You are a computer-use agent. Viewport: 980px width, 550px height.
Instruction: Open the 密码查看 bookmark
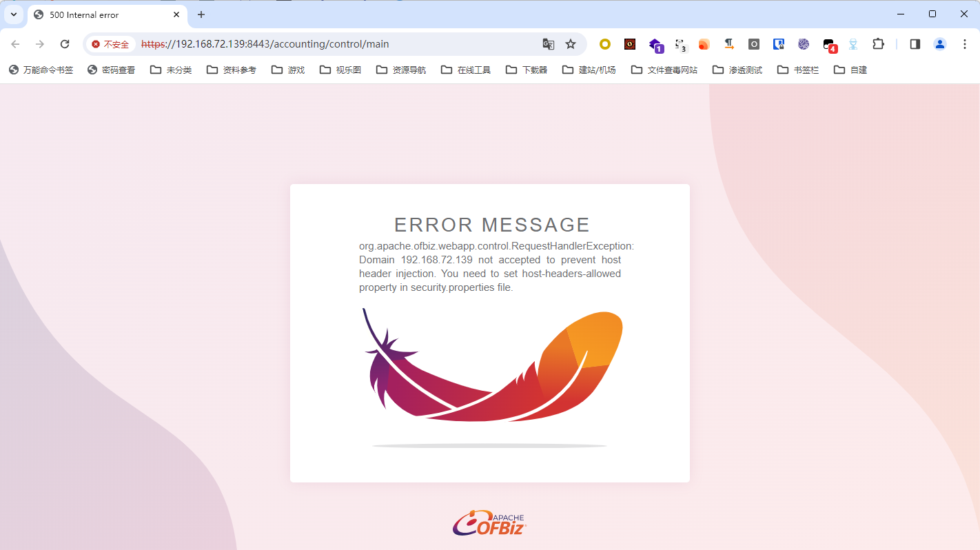(112, 70)
